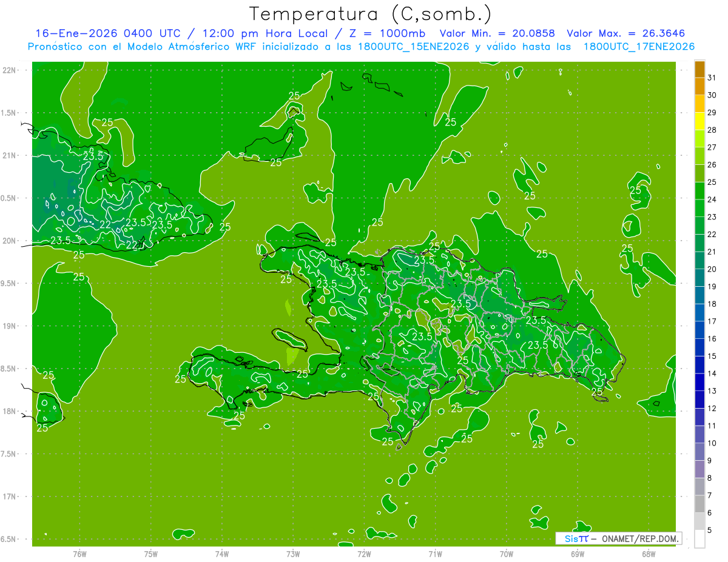Click the teal swatch between 19 and 20

[x=699, y=278]
